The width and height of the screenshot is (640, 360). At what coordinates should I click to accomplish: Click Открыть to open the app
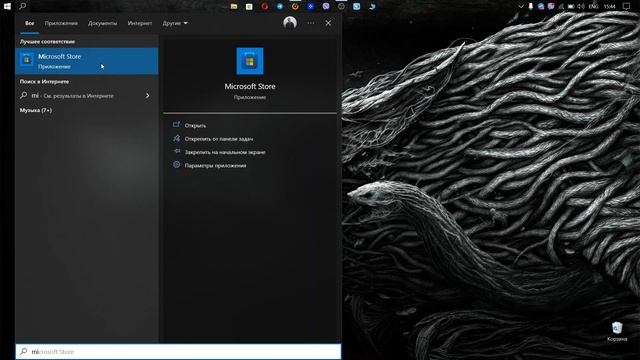195,126
